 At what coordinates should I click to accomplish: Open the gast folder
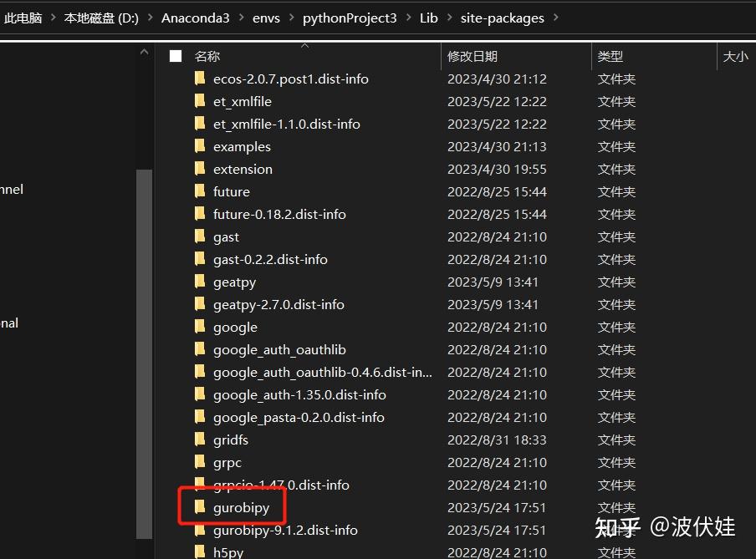(226, 236)
